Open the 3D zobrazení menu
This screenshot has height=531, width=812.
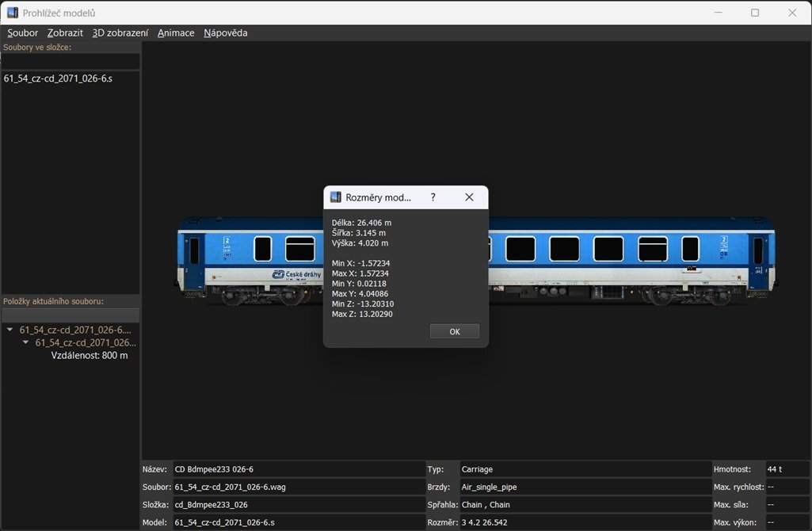(x=120, y=32)
